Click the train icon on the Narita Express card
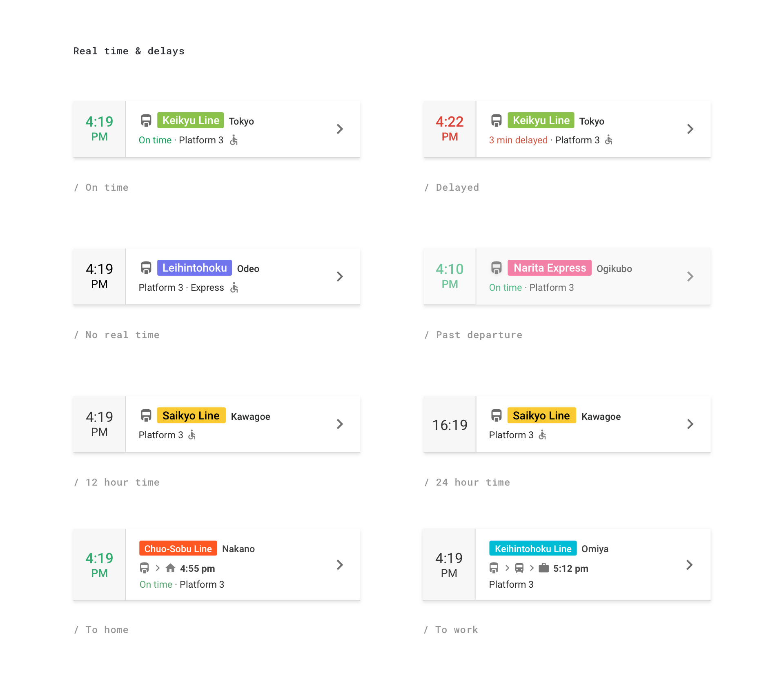The height and width of the screenshot is (680, 784). [497, 268]
